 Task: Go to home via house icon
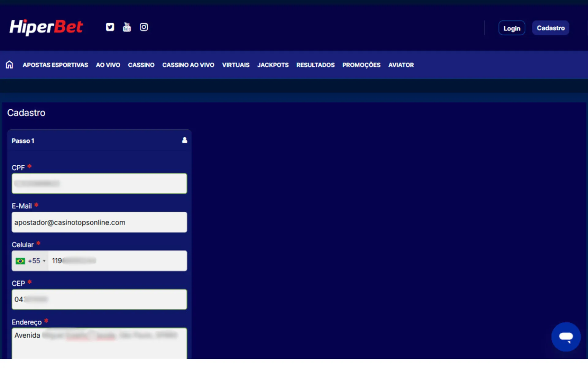(9, 65)
